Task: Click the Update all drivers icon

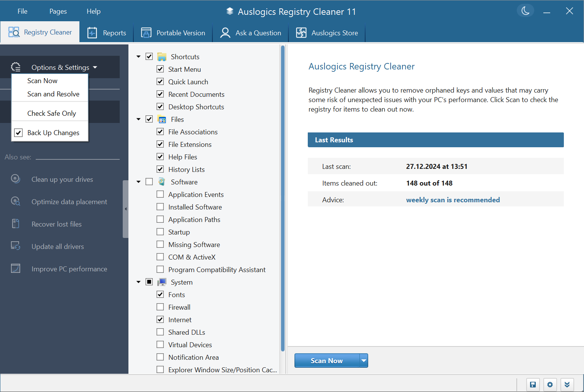Action: pos(16,246)
